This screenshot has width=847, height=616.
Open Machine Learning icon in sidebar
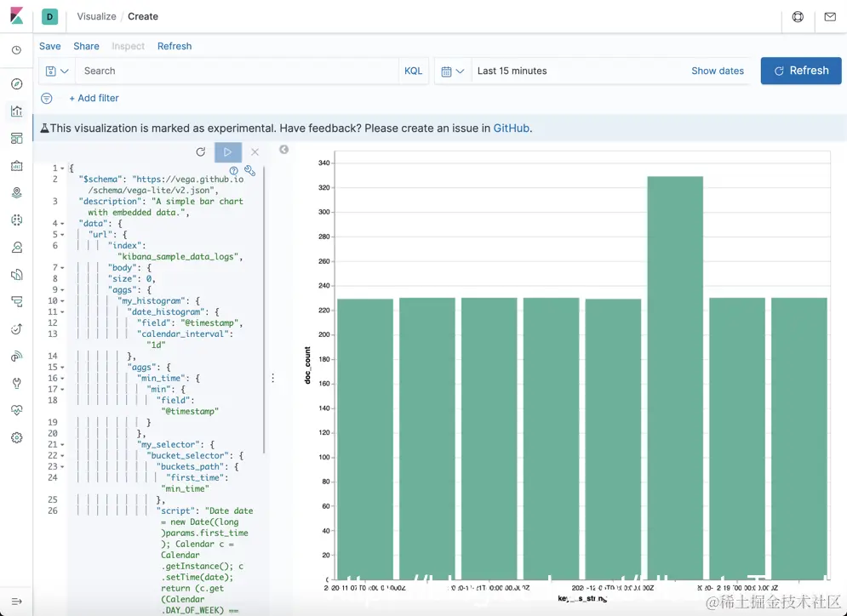point(17,220)
